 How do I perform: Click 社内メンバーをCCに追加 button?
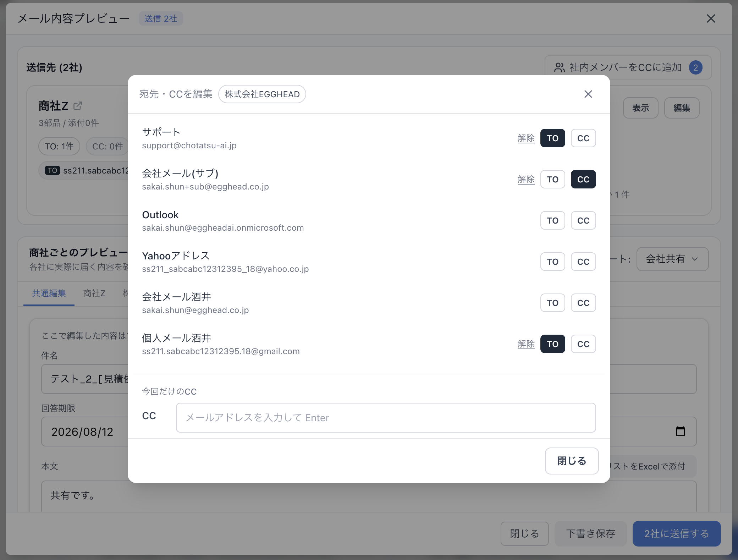tap(628, 67)
